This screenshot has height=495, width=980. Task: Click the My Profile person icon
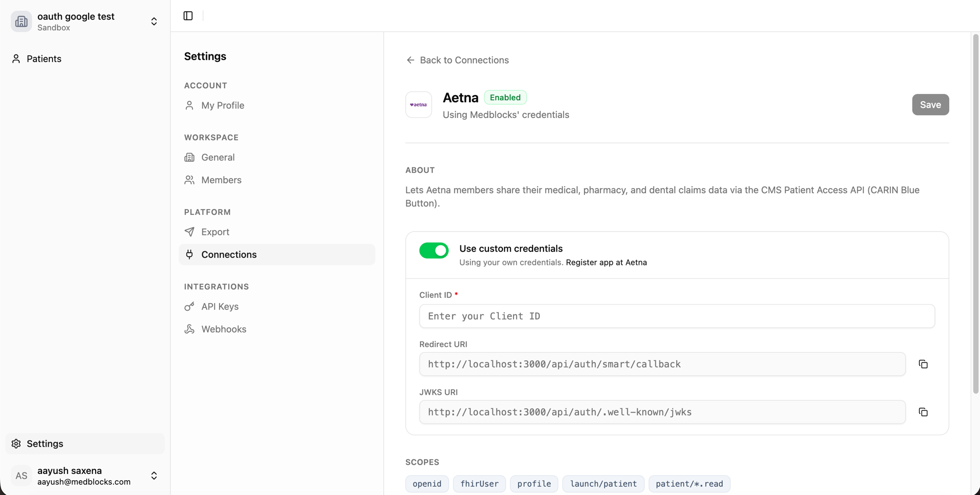tap(189, 105)
